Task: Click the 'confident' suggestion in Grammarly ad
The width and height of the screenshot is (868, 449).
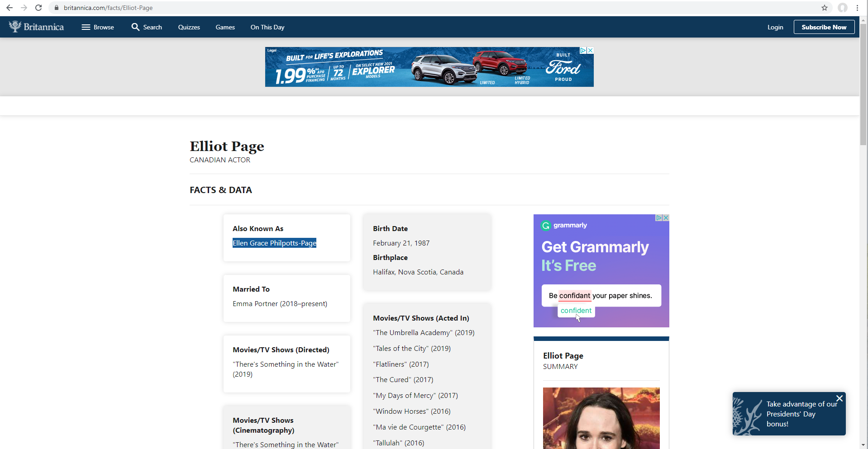Action: (576, 311)
